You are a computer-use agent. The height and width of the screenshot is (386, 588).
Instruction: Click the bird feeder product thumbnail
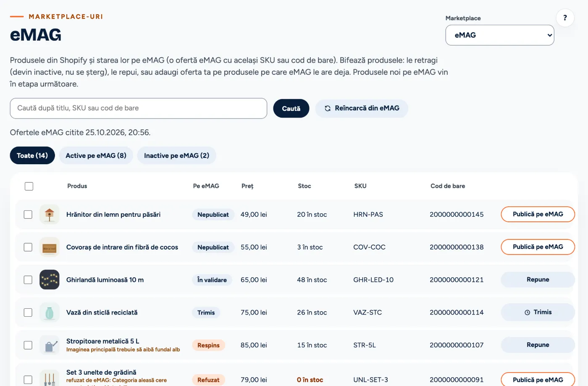[50, 214]
